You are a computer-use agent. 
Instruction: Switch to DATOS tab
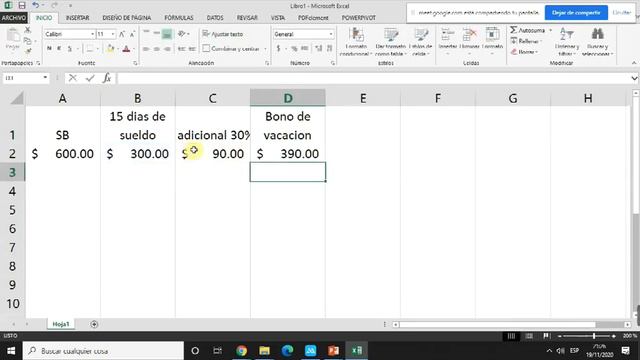(215, 18)
